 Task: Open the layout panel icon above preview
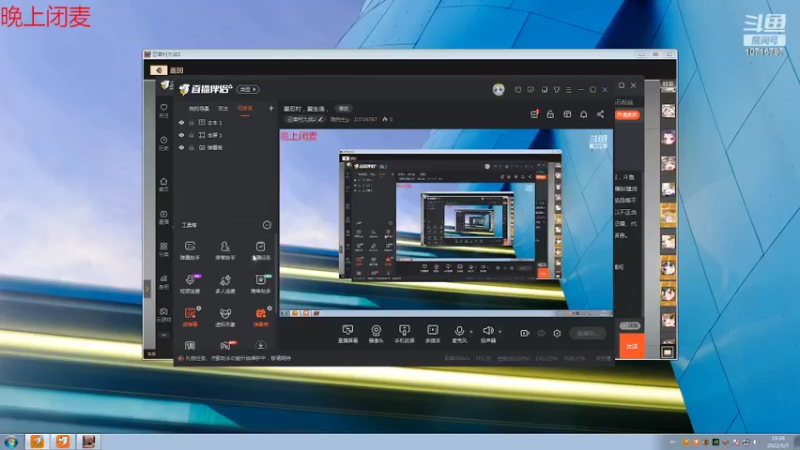click(567, 114)
